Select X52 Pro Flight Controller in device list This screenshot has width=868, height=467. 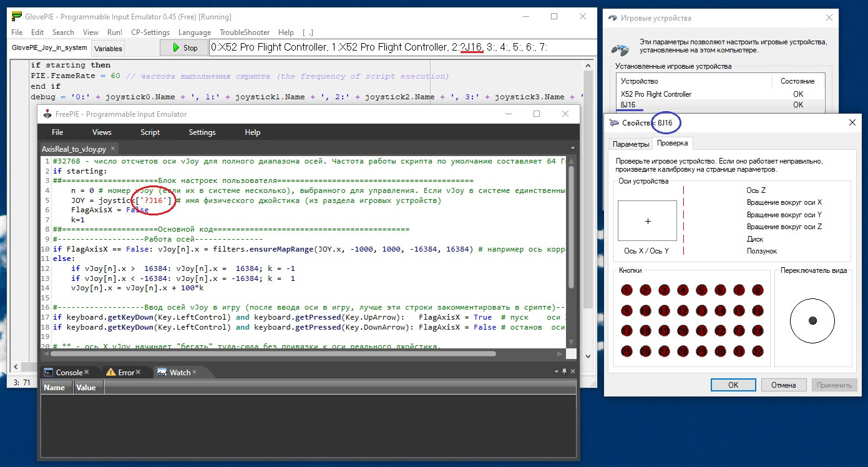[x=720, y=94]
